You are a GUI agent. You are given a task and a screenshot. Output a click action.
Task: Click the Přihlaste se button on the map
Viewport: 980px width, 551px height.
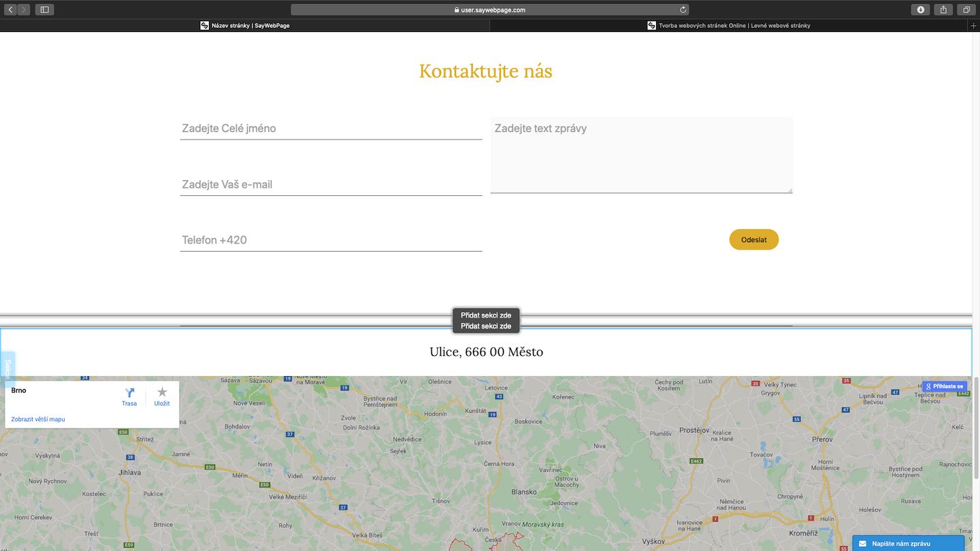point(945,386)
